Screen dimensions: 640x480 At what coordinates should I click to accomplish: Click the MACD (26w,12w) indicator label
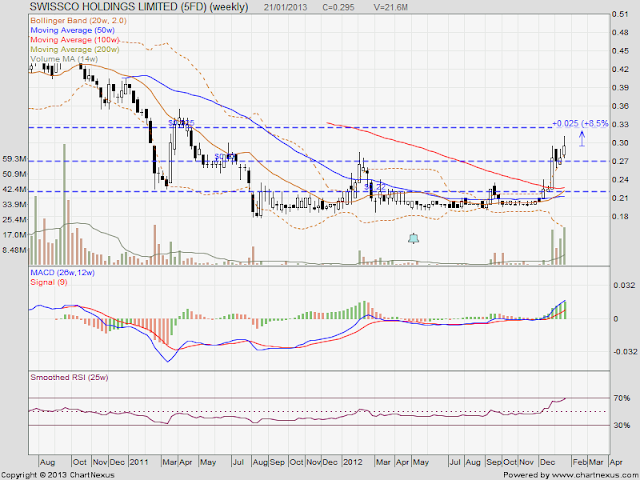tap(62, 272)
